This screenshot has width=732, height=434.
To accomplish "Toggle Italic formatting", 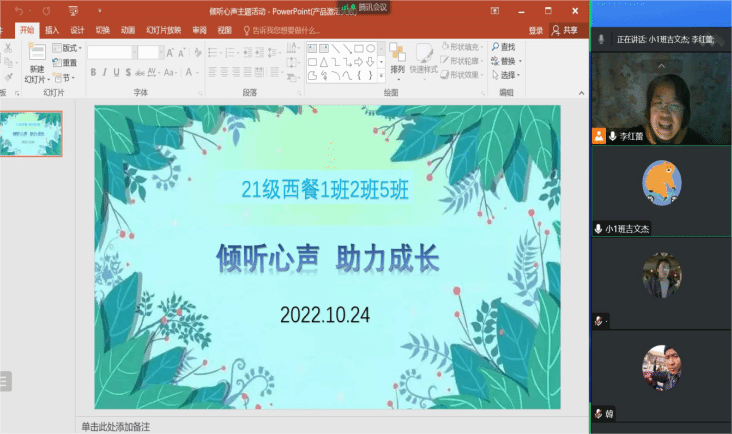I will (105, 72).
